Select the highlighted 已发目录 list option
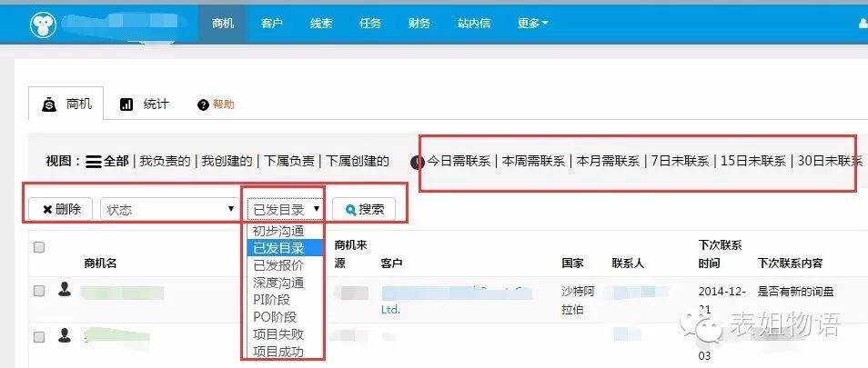This screenshot has width=868, height=368. click(x=285, y=248)
